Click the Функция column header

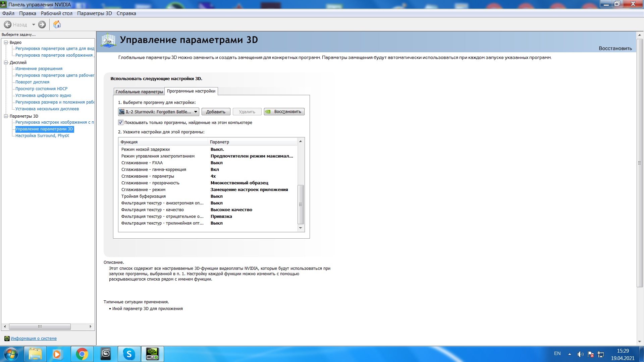(163, 142)
